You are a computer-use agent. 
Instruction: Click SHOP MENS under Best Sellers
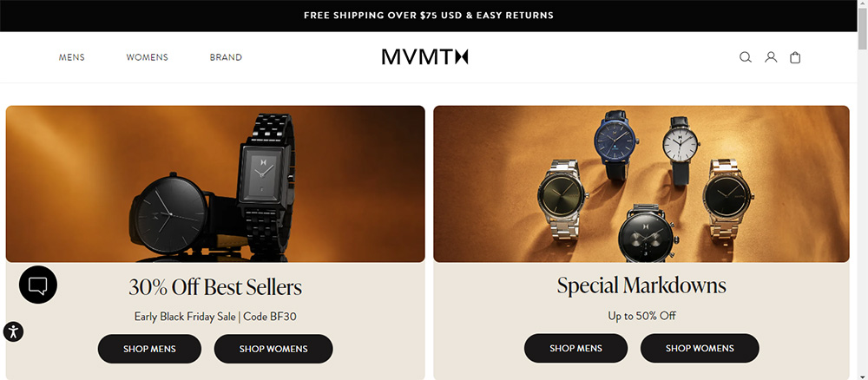(149, 349)
